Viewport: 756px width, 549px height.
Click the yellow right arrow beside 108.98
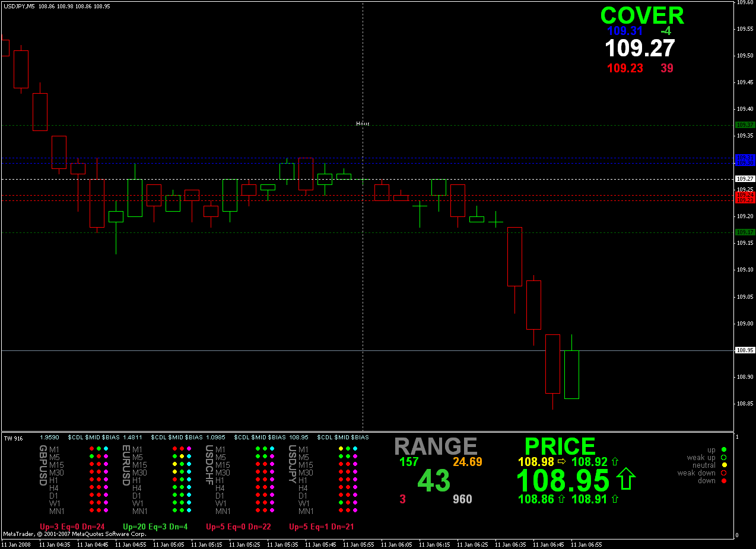562,462
